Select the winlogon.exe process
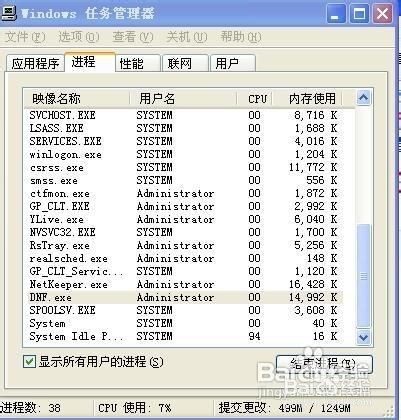 pyautogui.click(x=183, y=154)
